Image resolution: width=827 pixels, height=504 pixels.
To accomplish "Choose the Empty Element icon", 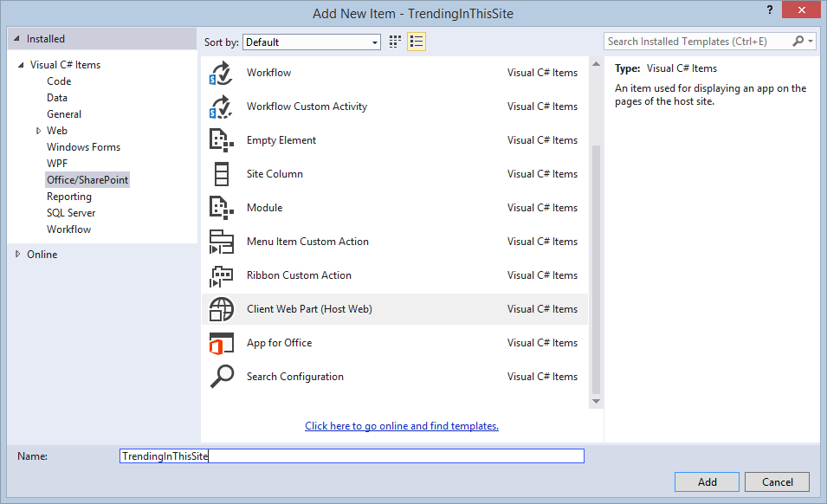I will pos(221,140).
